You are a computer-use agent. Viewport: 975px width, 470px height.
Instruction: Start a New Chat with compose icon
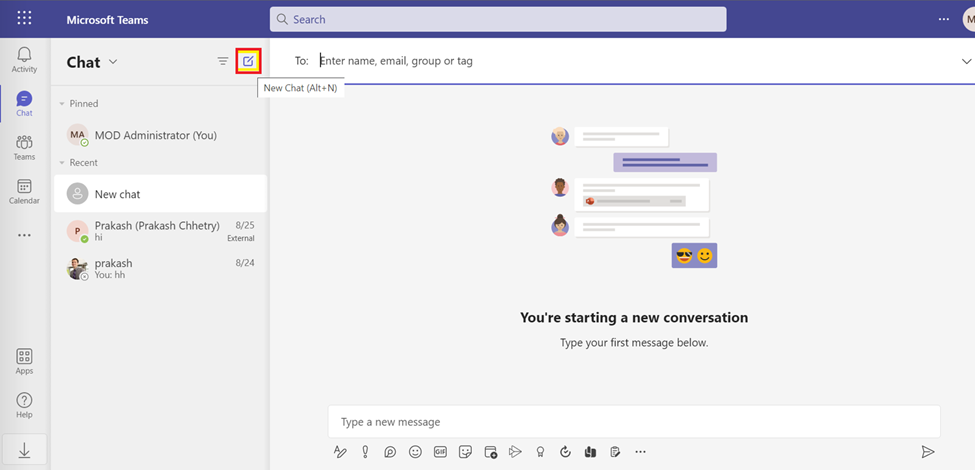click(248, 61)
